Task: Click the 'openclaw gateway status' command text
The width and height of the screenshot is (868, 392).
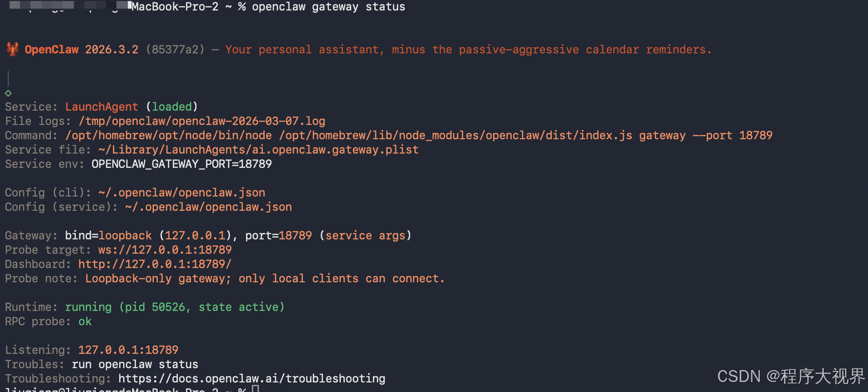Action: pyautogui.click(x=329, y=7)
